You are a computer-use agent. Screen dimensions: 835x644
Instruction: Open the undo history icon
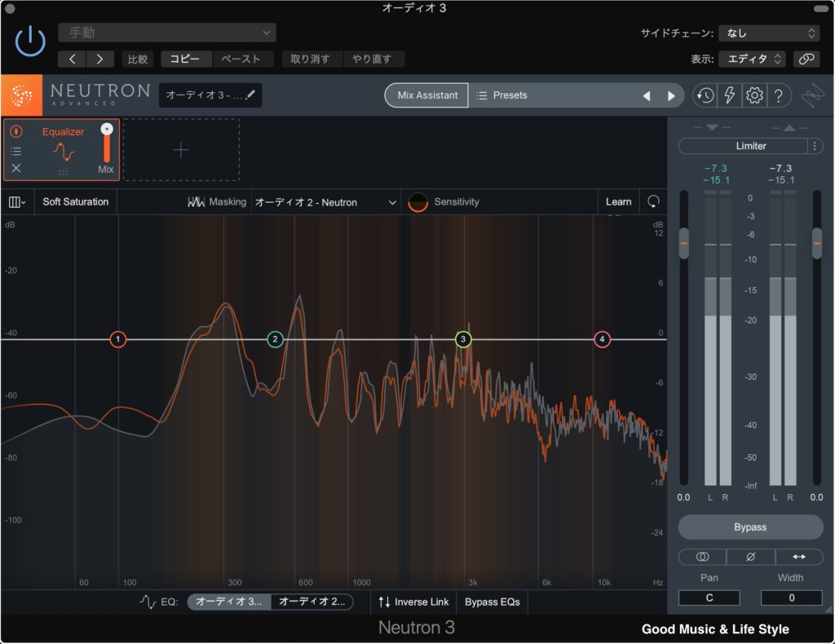(705, 96)
